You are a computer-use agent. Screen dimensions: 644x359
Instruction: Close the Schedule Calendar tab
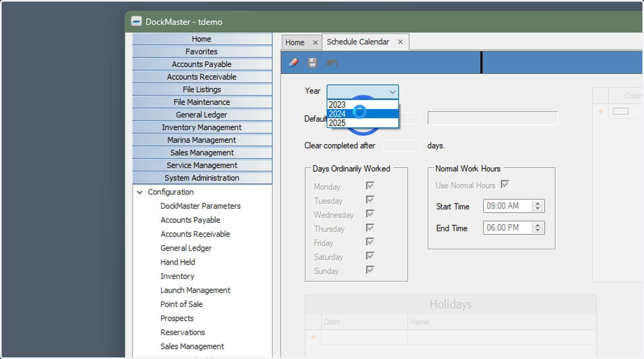400,42
